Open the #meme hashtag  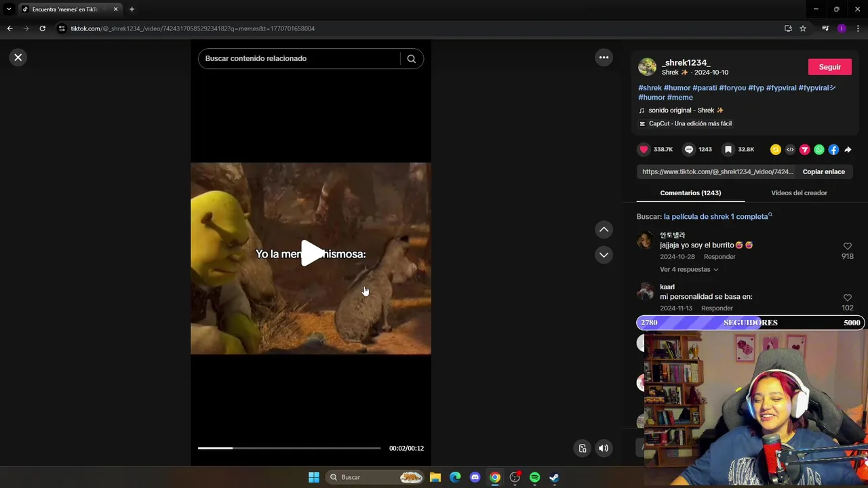click(x=680, y=98)
